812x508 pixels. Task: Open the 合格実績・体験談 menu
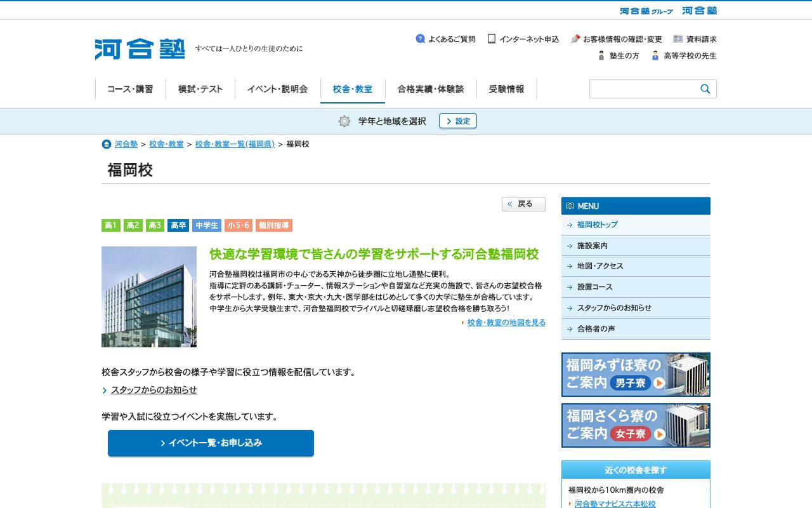pyautogui.click(x=431, y=89)
